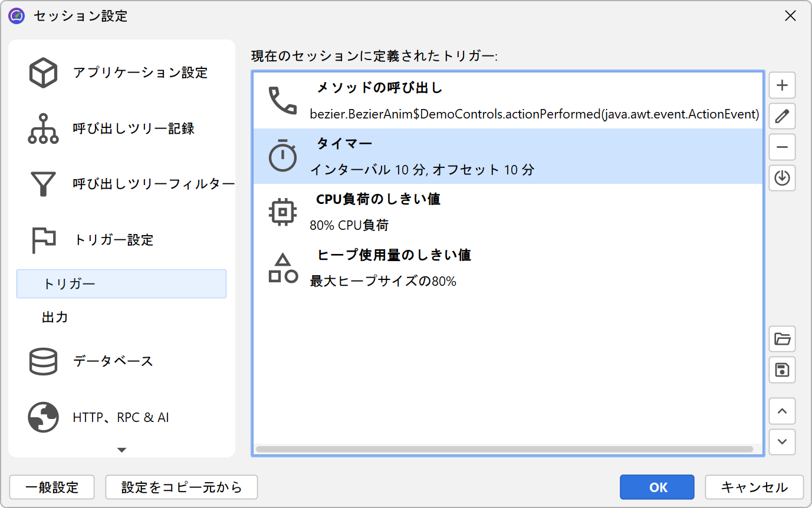The height and width of the screenshot is (508, 812).
Task: Select the CPU負荷のしきい値 trigger
Action: 507,212
